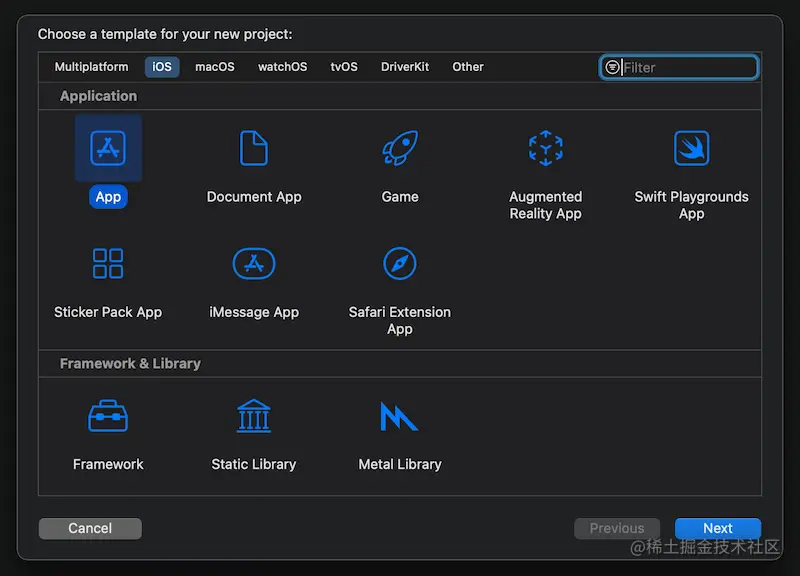Click the "Document App" label
The width and height of the screenshot is (800, 576).
coord(254,196)
